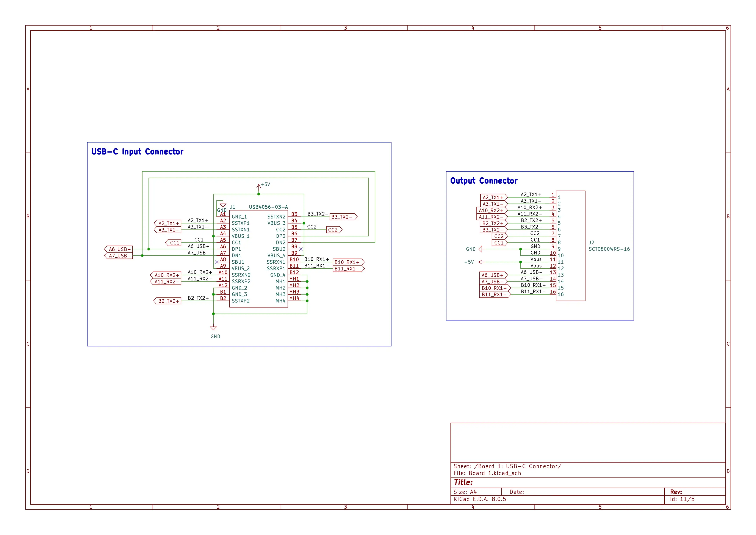Click pin number 1 inside the J2 body
Viewport: 756px width, 535px height.
tap(559, 197)
